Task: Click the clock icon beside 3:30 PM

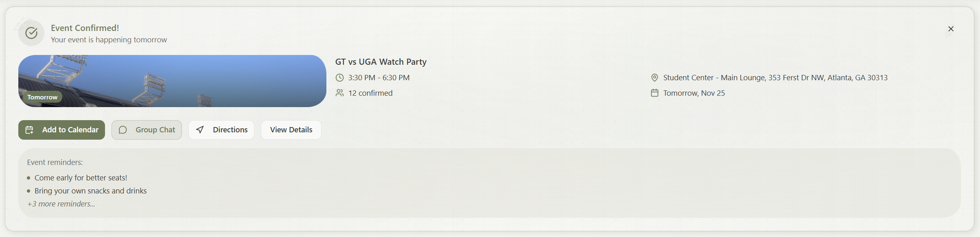Action: [x=339, y=78]
